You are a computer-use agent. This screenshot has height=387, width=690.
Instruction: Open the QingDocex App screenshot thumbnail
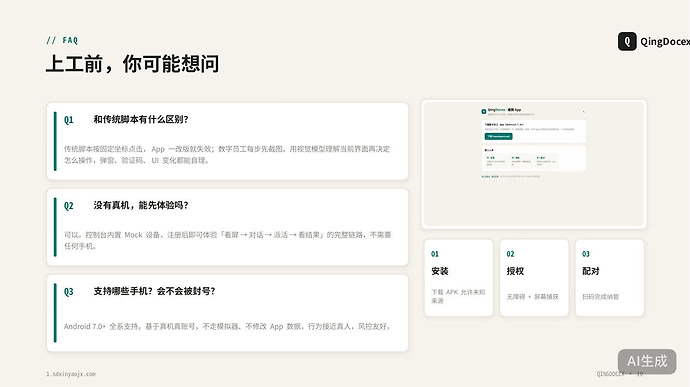[534, 164]
